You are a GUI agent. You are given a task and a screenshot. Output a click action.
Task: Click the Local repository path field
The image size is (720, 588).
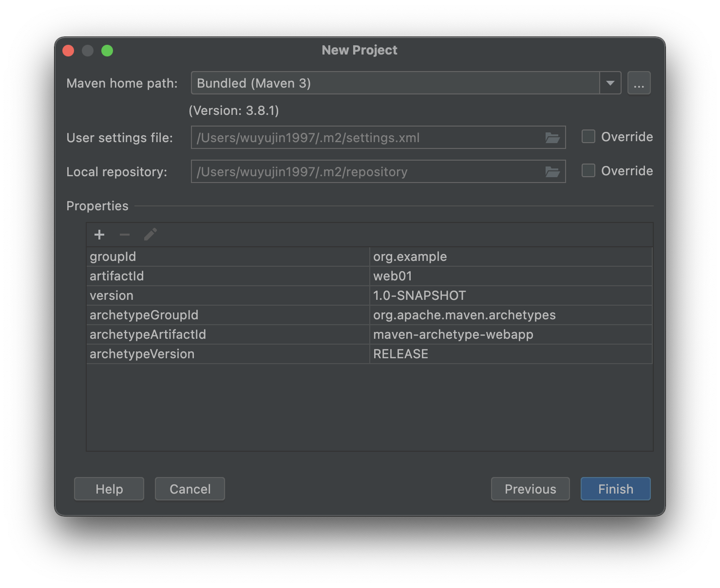pos(379,171)
